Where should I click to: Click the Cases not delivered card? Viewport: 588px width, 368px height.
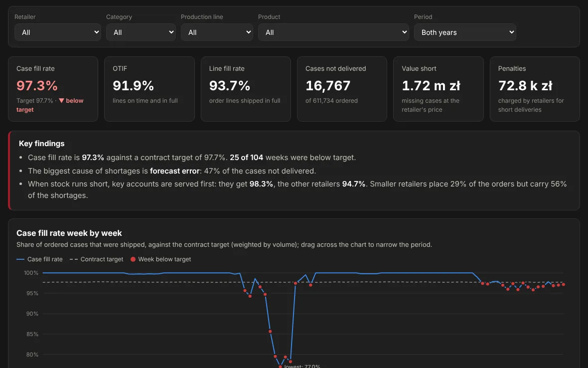pos(342,89)
